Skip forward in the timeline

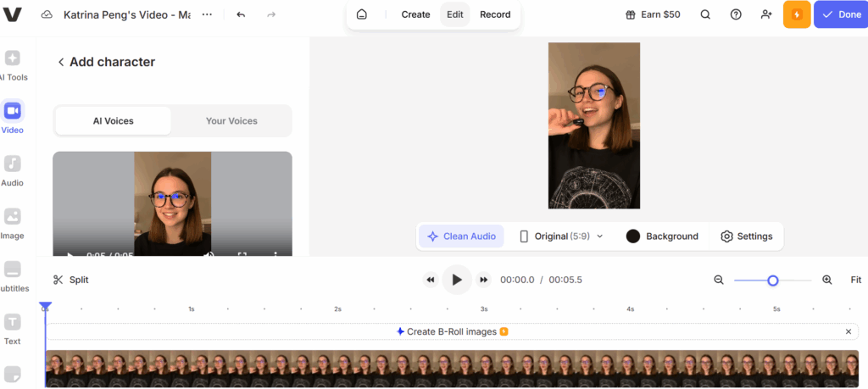(x=483, y=280)
